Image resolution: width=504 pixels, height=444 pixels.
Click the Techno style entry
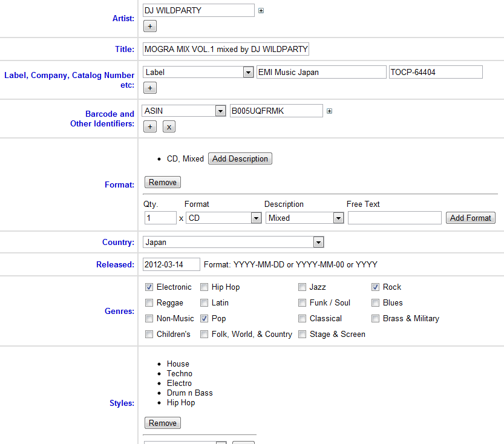pyautogui.click(x=179, y=373)
